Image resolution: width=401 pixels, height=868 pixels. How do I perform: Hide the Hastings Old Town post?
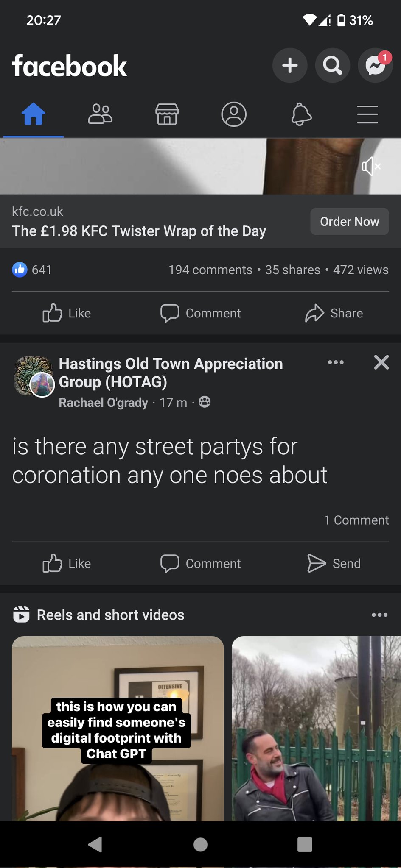tap(381, 362)
